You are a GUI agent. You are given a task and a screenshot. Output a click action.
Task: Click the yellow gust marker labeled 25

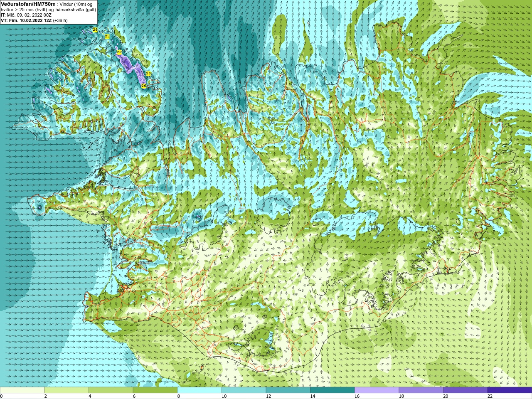pos(107,37)
